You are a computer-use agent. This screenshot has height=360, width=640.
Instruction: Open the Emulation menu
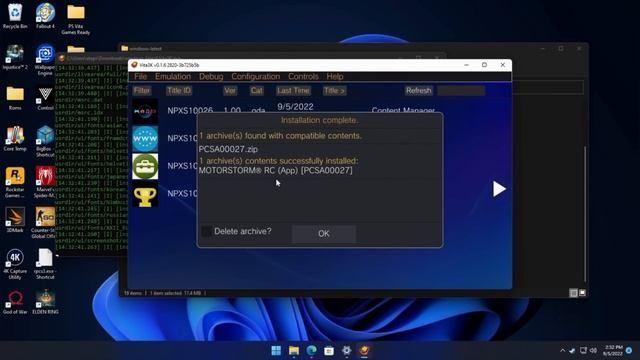[173, 77]
